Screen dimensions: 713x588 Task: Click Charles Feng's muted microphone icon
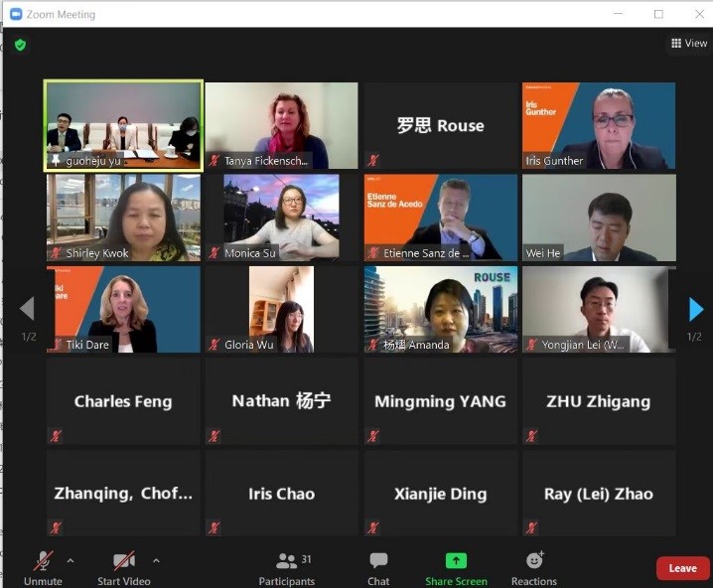[56, 436]
